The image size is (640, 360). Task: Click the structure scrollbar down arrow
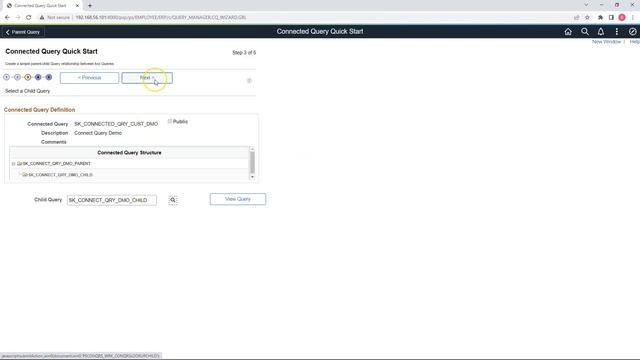[x=252, y=177]
